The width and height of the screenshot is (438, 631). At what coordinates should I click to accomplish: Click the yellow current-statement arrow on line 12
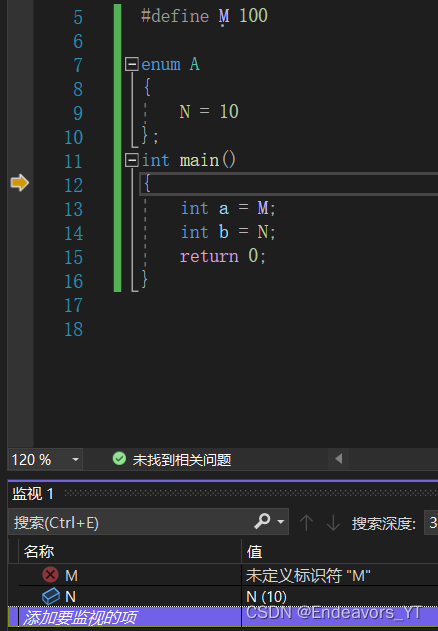click(19, 183)
